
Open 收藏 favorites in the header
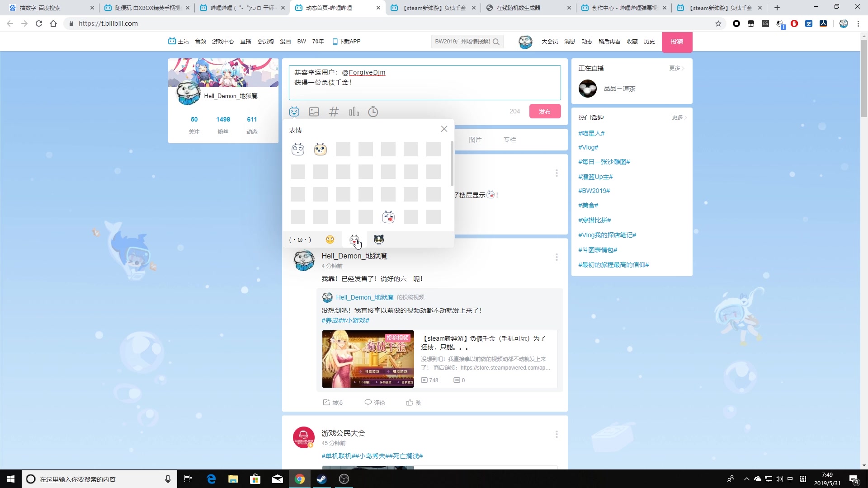[x=632, y=42]
